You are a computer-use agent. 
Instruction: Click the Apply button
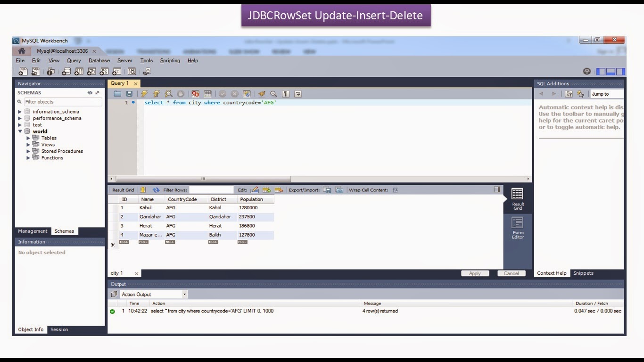coord(475,273)
